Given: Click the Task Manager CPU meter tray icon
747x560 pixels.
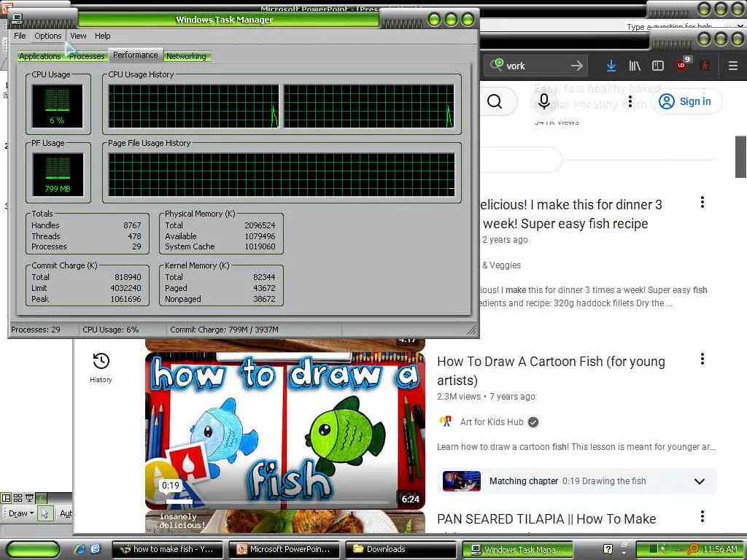Looking at the screenshot, I should [654, 549].
